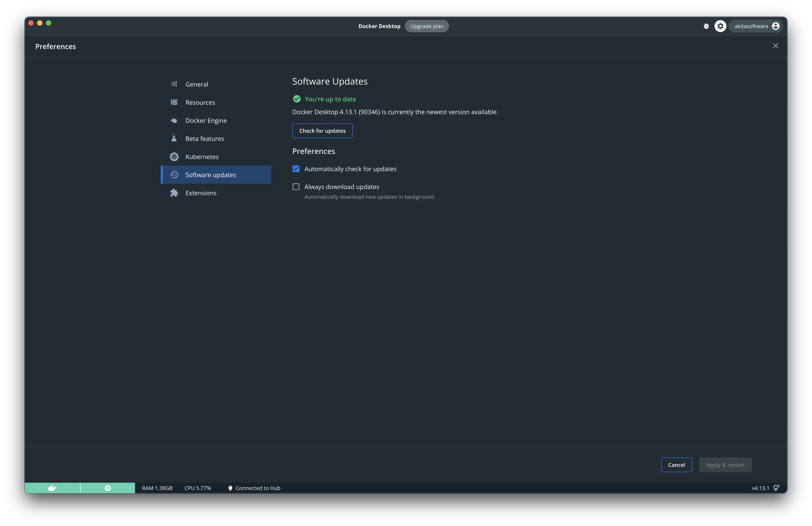812x526 pixels.
Task: Click the Kubernetes status icon in footer
Action: 107,488
